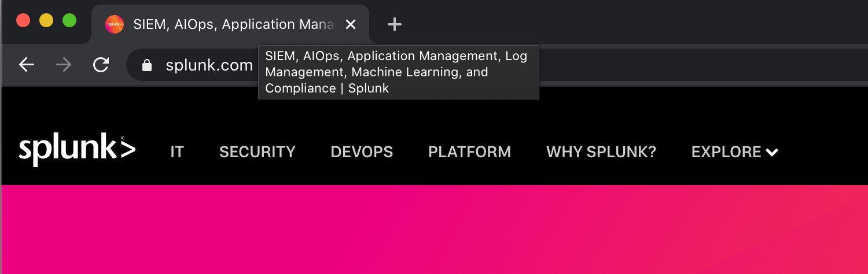
Task: Open the WHY SPLUNK? navigation link
Action: click(x=601, y=152)
